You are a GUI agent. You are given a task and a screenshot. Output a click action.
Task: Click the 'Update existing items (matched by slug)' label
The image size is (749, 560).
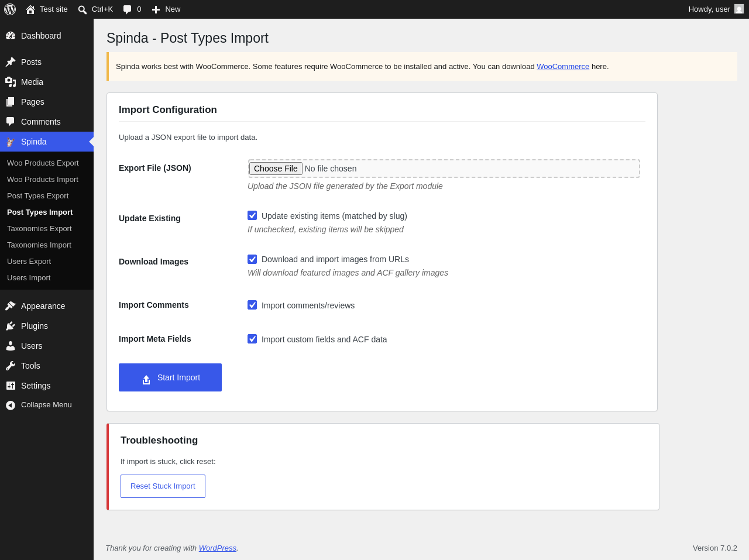334,216
